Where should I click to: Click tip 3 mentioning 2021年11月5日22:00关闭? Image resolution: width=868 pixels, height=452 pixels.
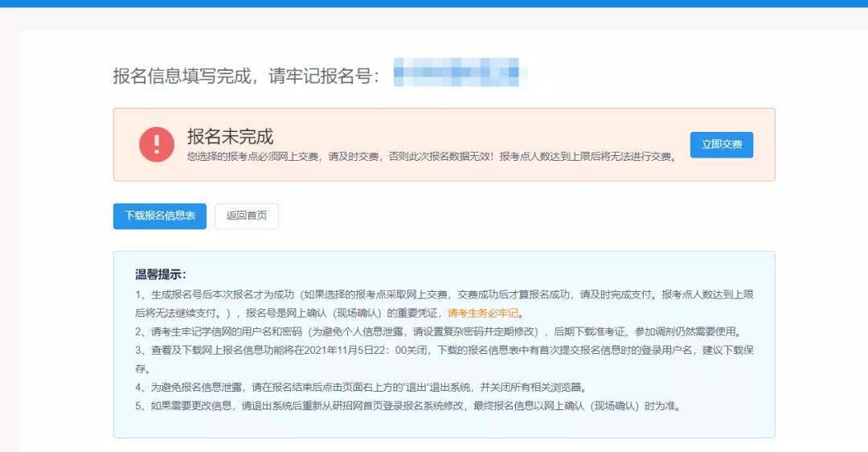(444, 359)
